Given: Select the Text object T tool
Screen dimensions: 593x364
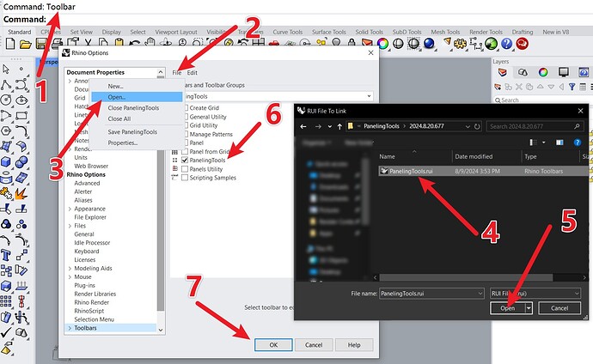Looking at the screenshot, I should tap(6, 255).
